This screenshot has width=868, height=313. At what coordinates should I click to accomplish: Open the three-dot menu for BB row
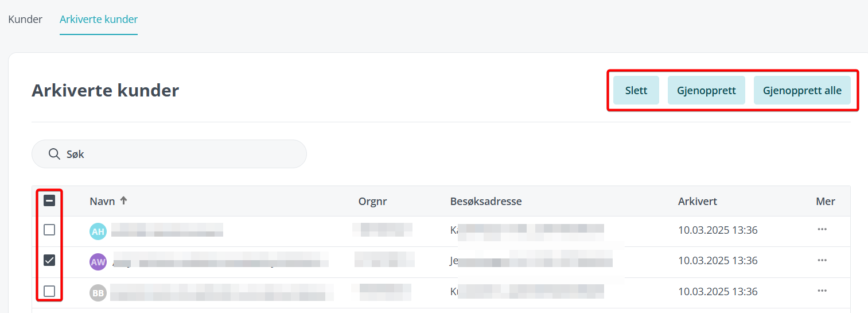pyautogui.click(x=822, y=291)
